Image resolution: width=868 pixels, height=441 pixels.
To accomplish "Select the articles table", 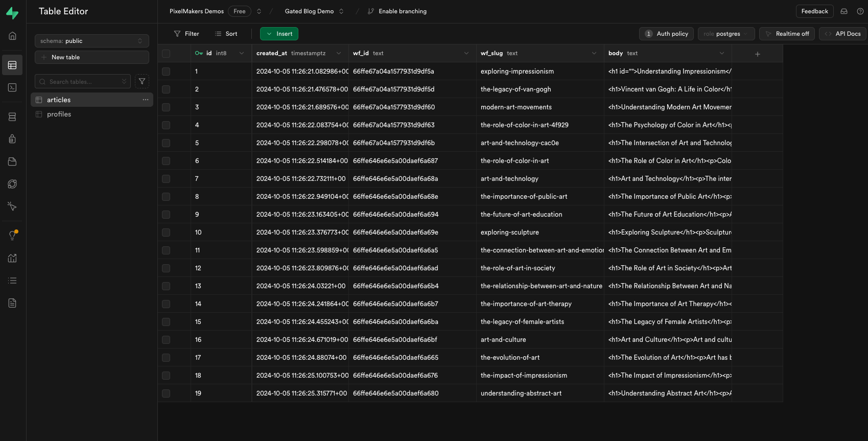I will point(92,100).
